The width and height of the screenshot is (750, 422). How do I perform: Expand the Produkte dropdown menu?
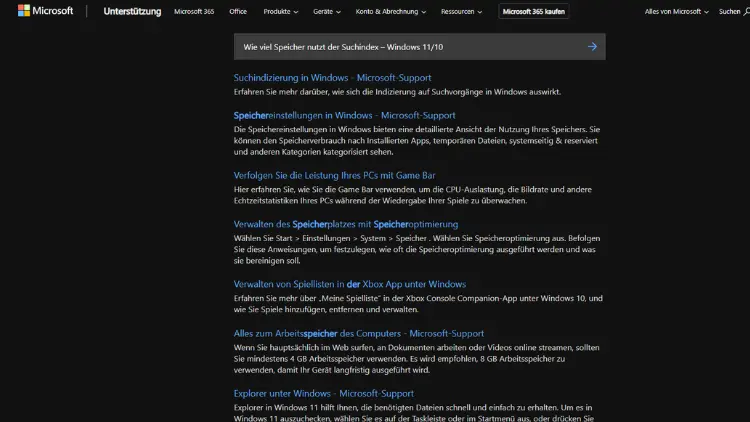pos(281,11)
